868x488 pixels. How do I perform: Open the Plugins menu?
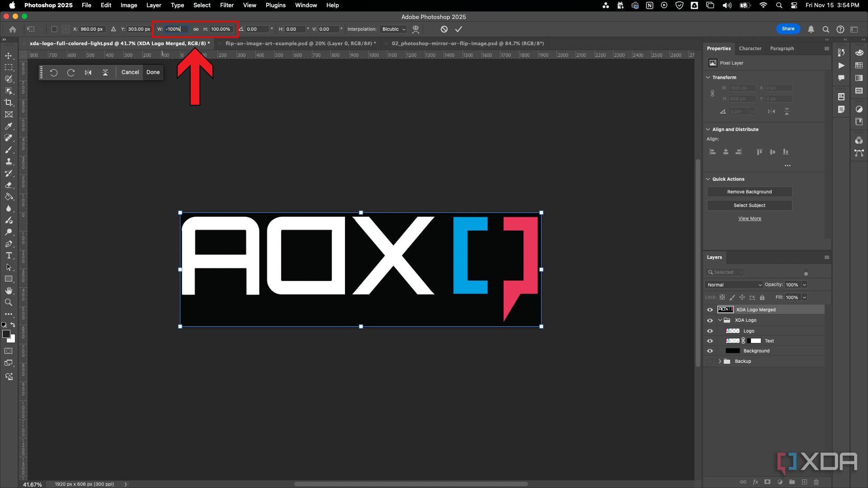(x=275, y=5)
